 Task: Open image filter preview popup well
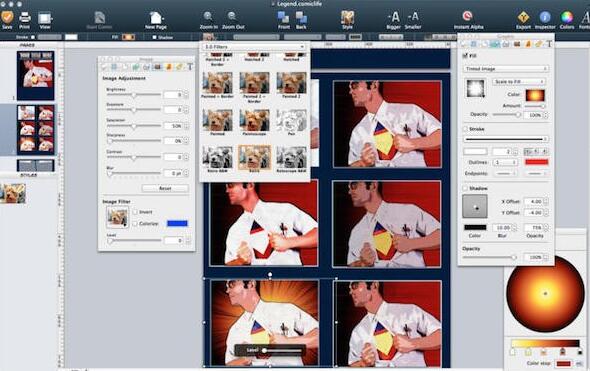point(117,217)
